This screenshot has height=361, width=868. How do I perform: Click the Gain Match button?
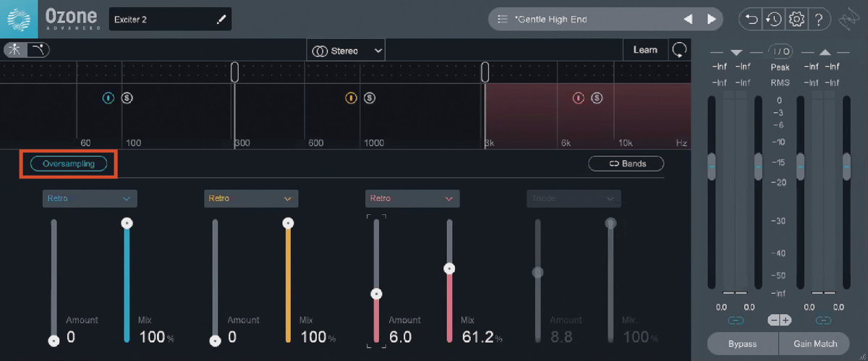click(x=815, y=344)
